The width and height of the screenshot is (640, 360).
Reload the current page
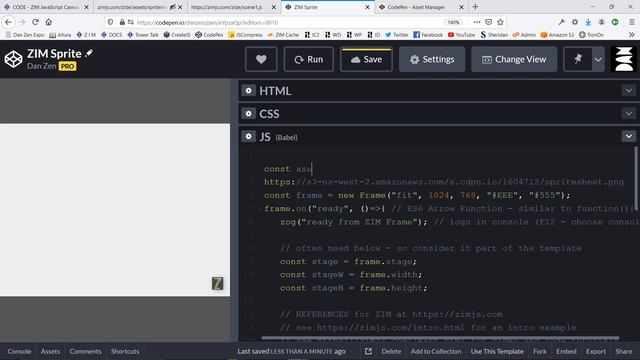36,22
